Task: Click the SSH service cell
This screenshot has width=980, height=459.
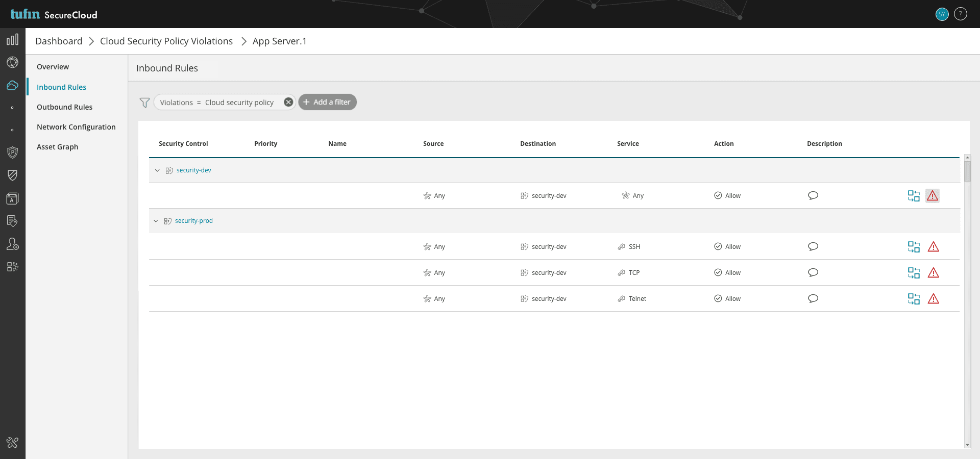Action: (629, 247)
